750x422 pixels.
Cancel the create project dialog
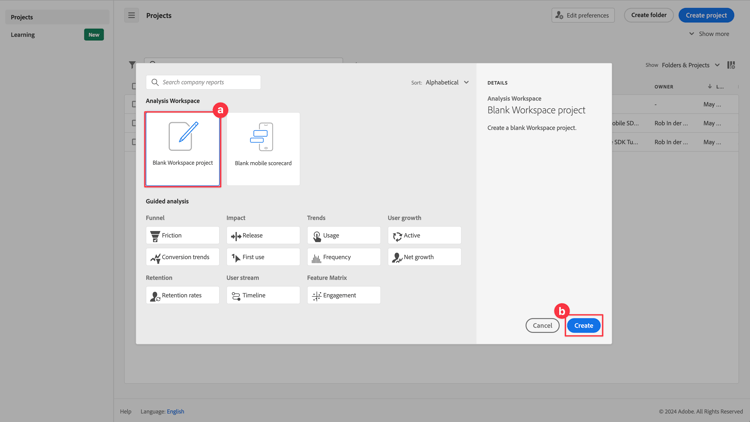pos(542,325)
